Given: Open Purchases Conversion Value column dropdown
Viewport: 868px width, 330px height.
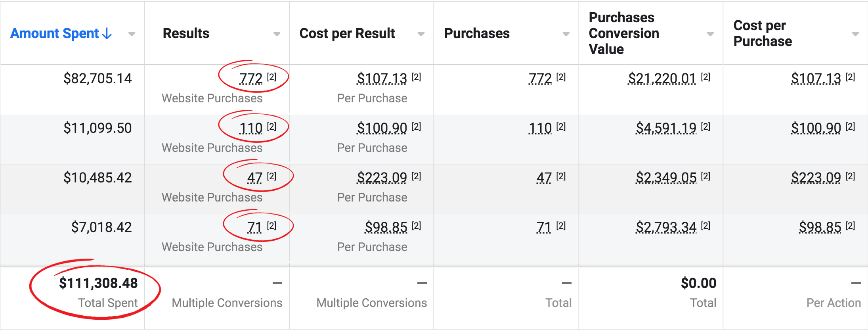Looking at the screenshot, I should [710, 34].
